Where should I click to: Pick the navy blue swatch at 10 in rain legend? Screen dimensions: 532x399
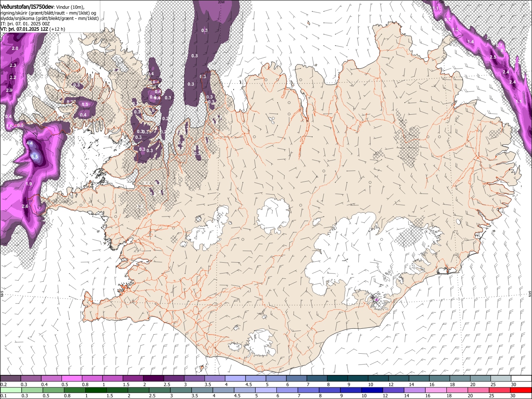pos(371,390)
